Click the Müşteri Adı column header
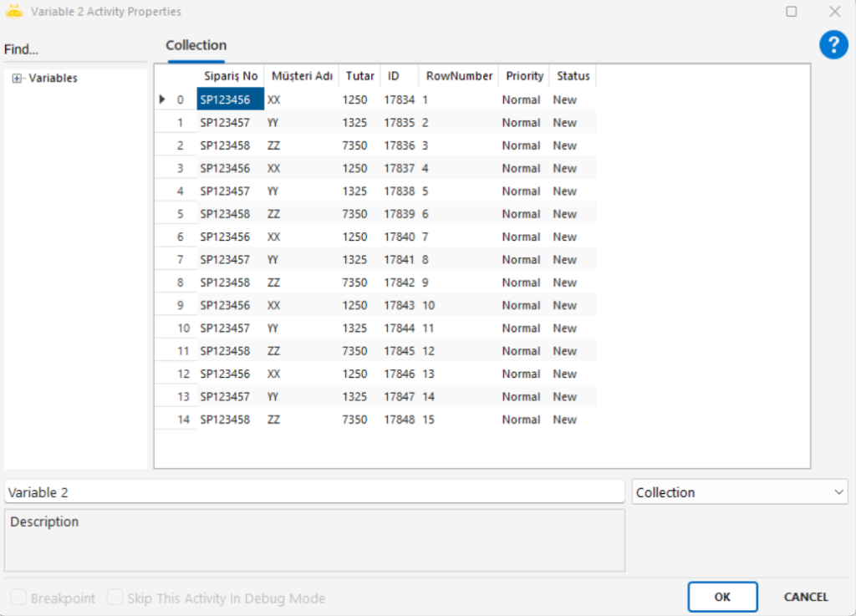 coord(302,76)
